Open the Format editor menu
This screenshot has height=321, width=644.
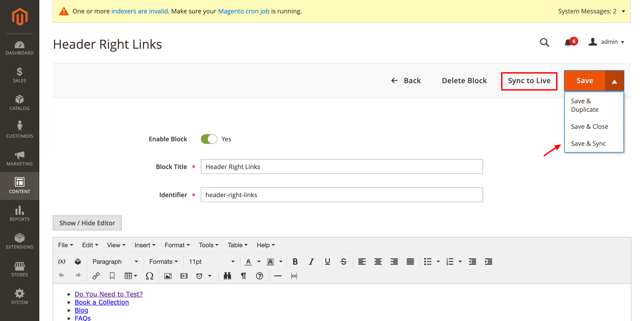tap(177, 245)
